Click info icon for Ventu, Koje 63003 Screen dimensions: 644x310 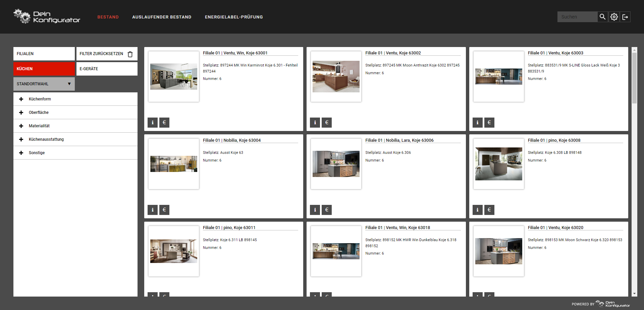478,123
